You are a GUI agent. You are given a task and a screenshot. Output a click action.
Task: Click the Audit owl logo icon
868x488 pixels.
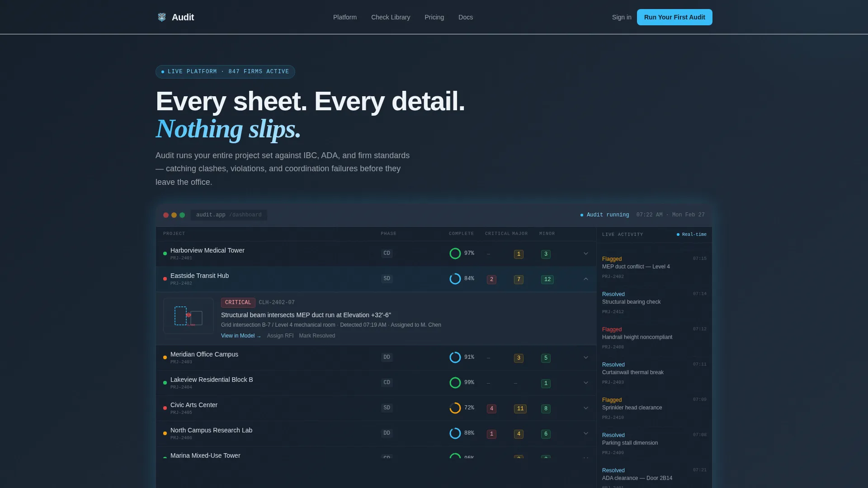162,17
